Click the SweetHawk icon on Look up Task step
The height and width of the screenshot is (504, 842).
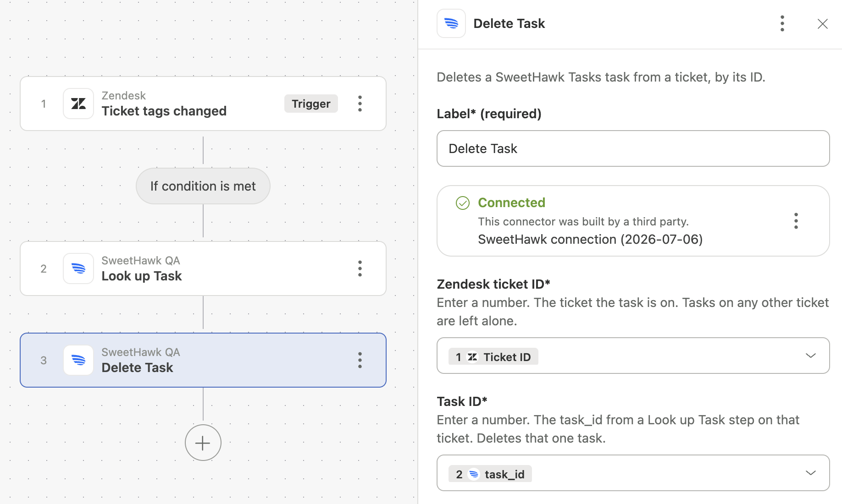(78, 268)
